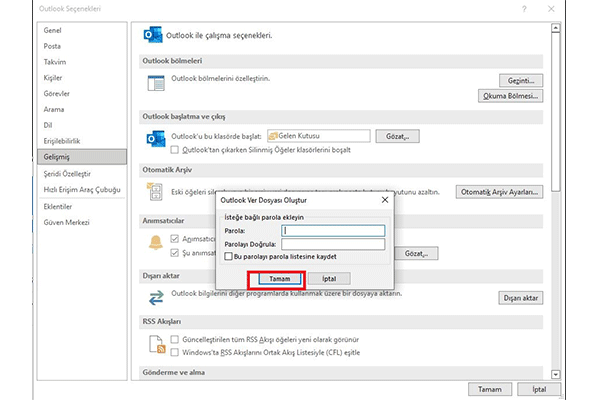Click the Okuma Bölmesi... button
Viewport: 600px width, 400px height.
[510, 96]
